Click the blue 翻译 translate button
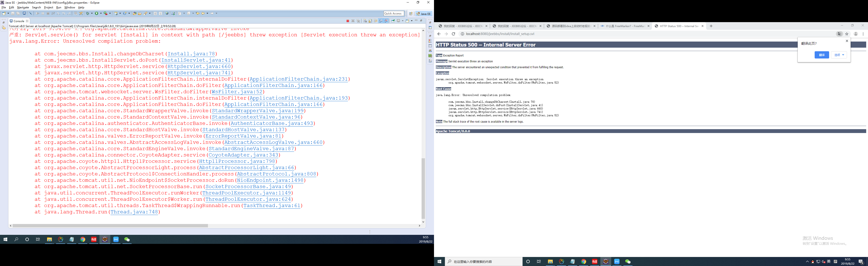Viewport: 868px width, 266px height. (x=821, y=55)
